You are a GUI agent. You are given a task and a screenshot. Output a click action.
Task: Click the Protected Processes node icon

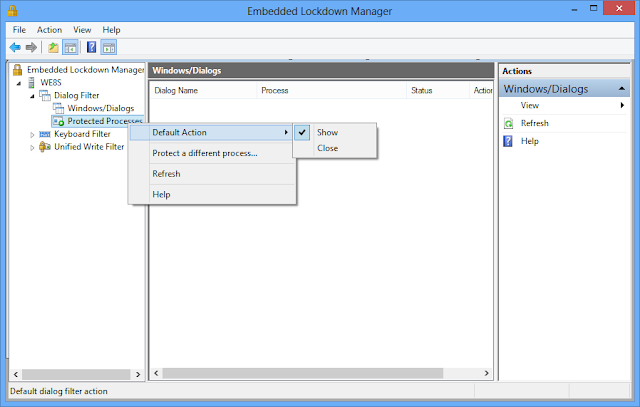pyautogui.click(x=58, y=121)
